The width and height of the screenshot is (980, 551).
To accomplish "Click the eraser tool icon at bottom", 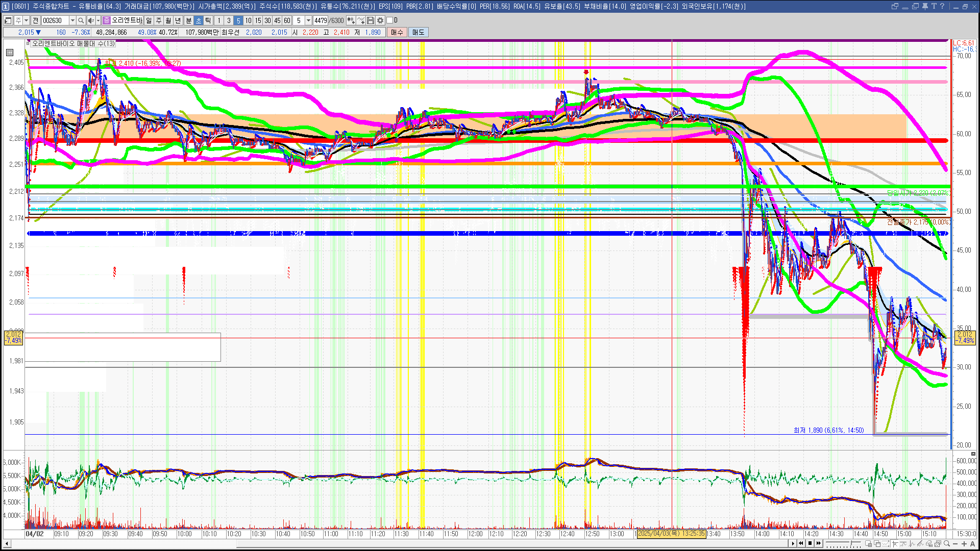I will click(929, 543).
